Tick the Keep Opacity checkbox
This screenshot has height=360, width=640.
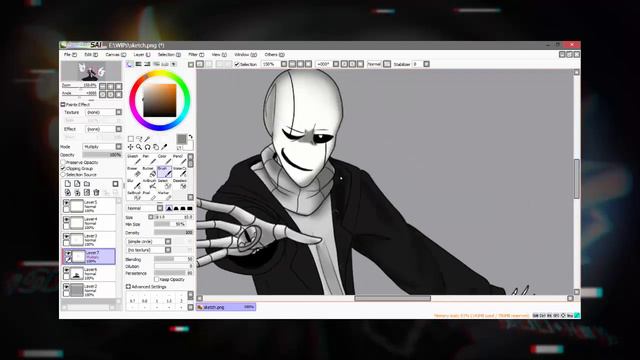pos(157,280)
